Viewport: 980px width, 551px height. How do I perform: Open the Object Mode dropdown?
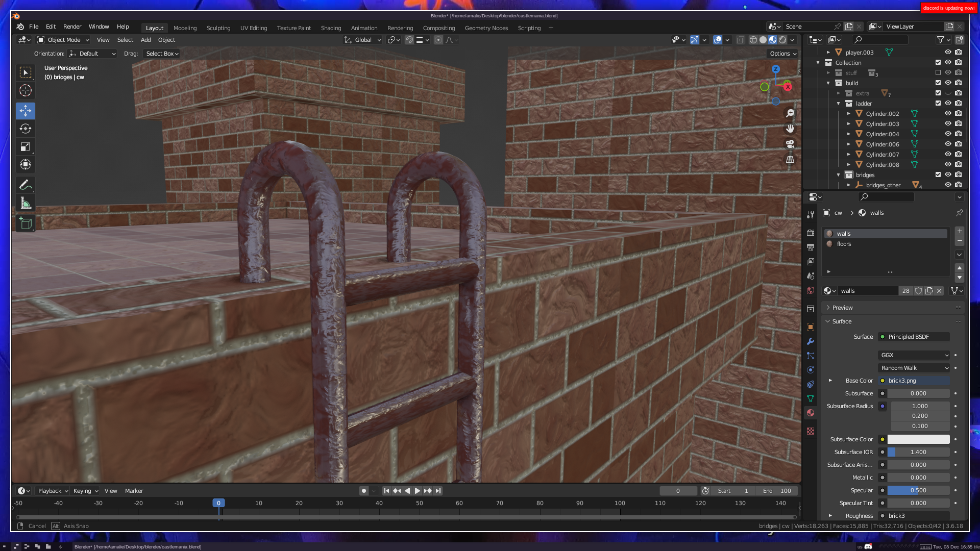coord(63,40)
